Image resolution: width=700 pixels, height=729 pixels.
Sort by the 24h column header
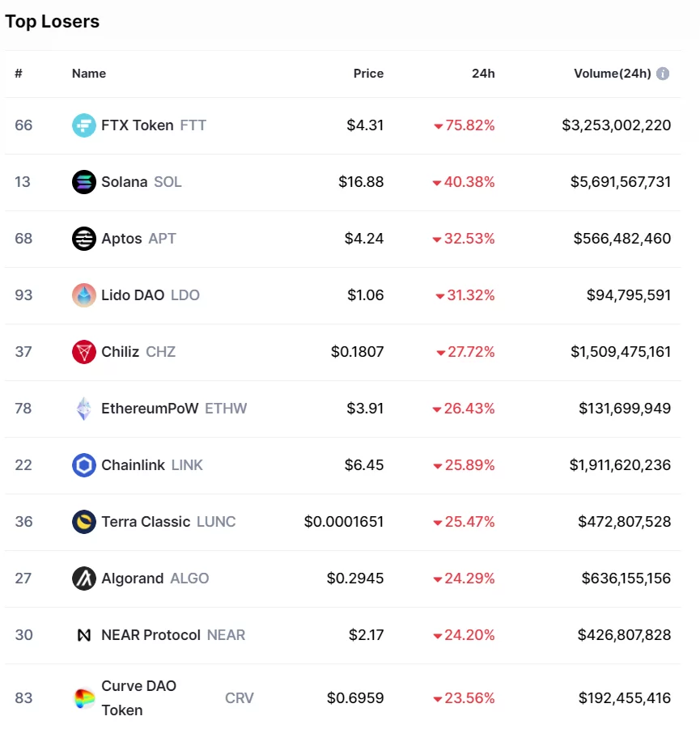pos(483,74)
